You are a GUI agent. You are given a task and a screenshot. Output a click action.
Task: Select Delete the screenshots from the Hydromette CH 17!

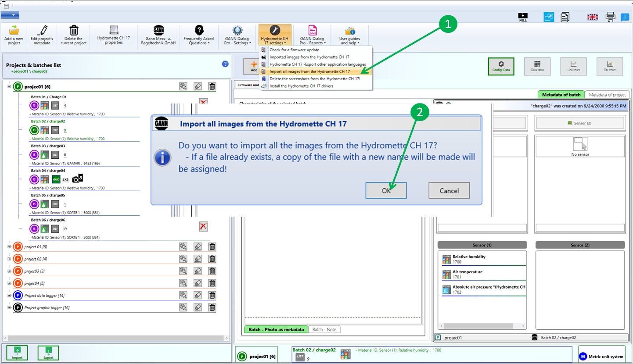[316, 79]
